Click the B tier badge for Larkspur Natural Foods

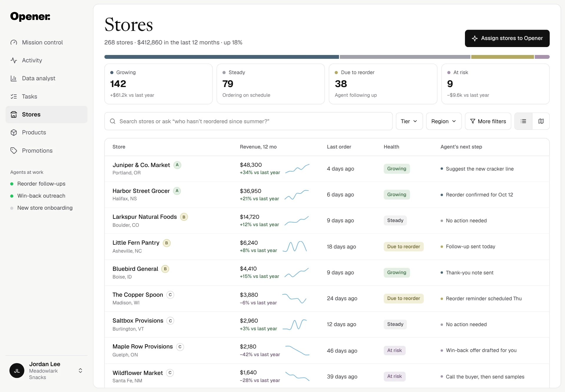184,217
